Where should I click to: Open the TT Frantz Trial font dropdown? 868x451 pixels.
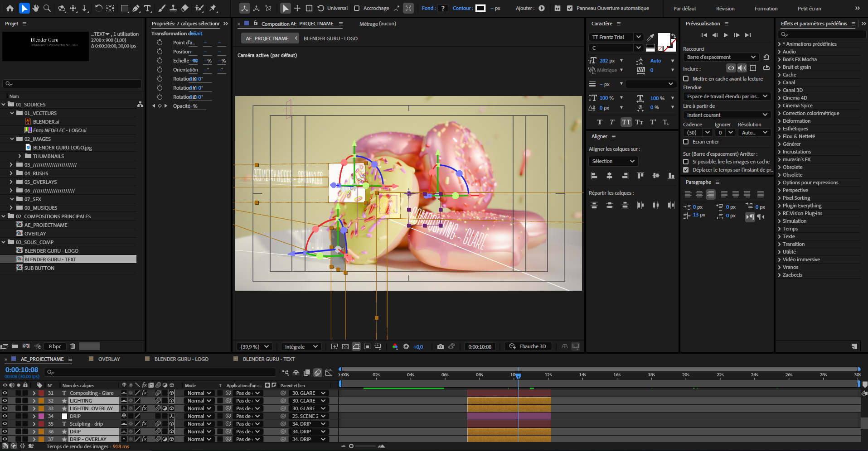(x=638, y=37)
